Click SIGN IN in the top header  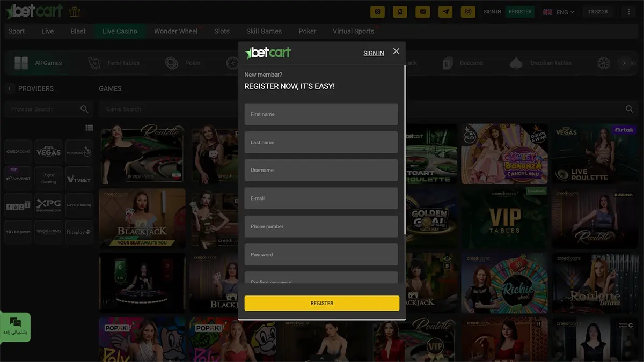coord(492,12)
